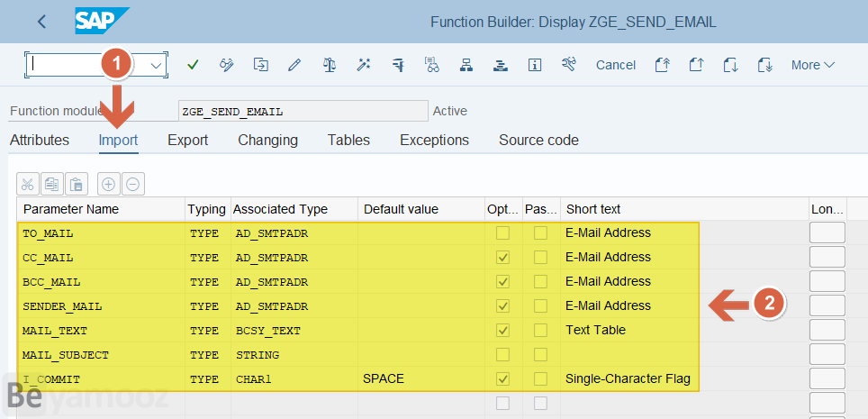Select the SPACE default value cell
Viewport: 868px width, 419px height.
click(421, 379)
